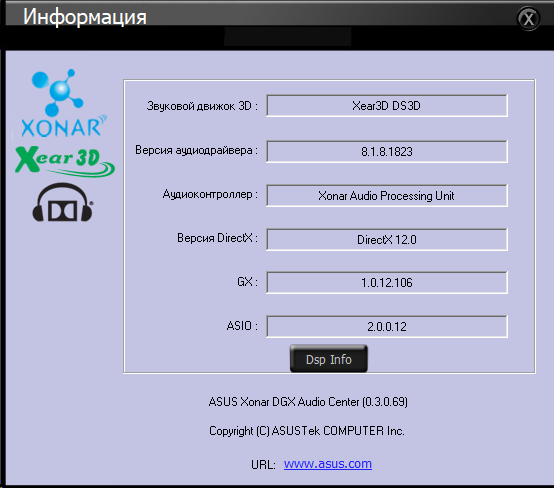Click the ASIO version 2.0.0.12 field
Screen dimensions: 554x488
click(387, 327)
